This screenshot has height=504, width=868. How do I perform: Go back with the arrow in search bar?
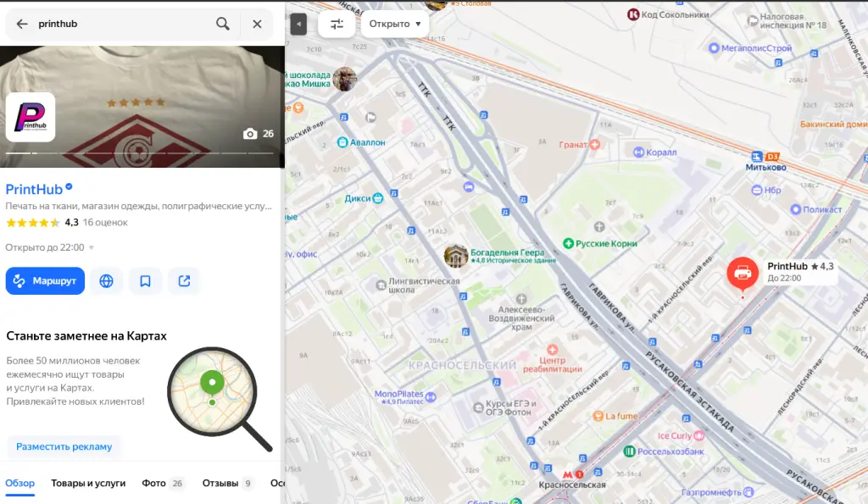22,24
